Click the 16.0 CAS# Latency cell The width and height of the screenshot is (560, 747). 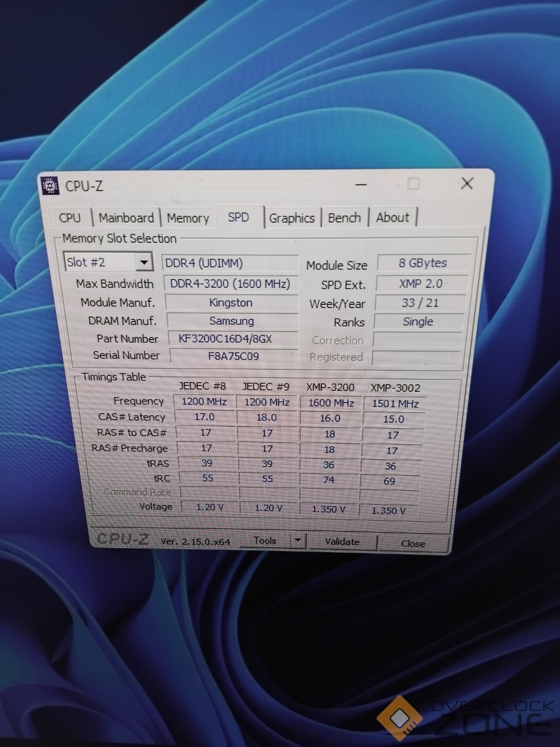click(x=330, y=419)
